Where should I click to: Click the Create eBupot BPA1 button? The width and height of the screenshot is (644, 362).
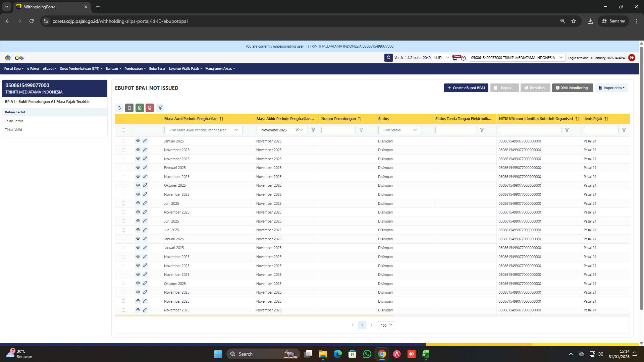pyautogui.click(x=466, y=88)
